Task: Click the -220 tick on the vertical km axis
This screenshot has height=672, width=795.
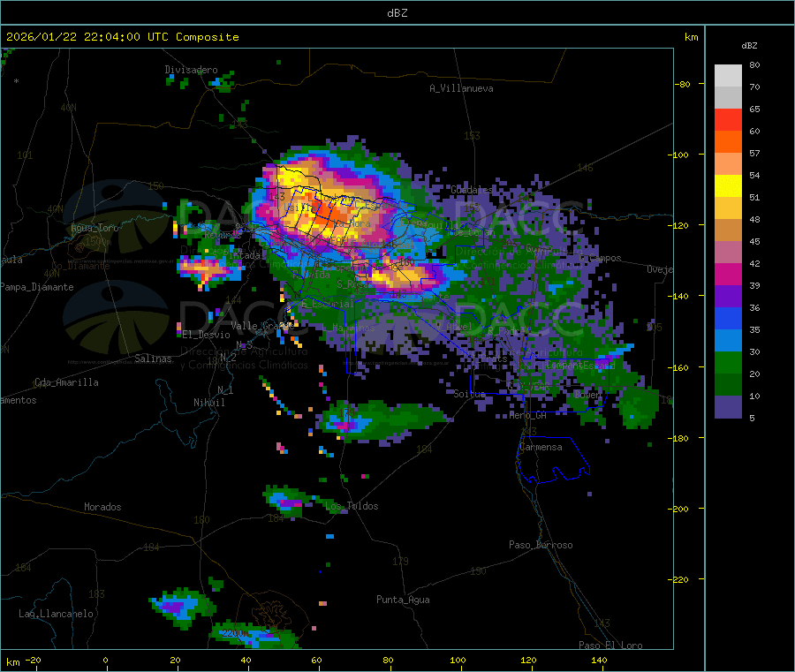Action: coord(680,579)
